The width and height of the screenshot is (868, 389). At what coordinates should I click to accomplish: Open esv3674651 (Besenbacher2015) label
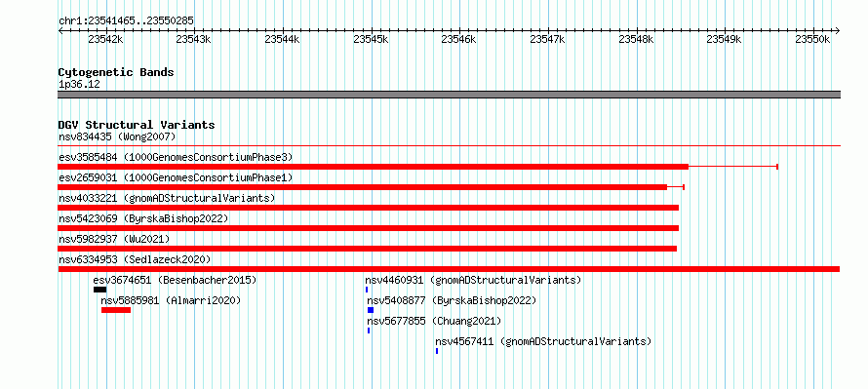175,280
